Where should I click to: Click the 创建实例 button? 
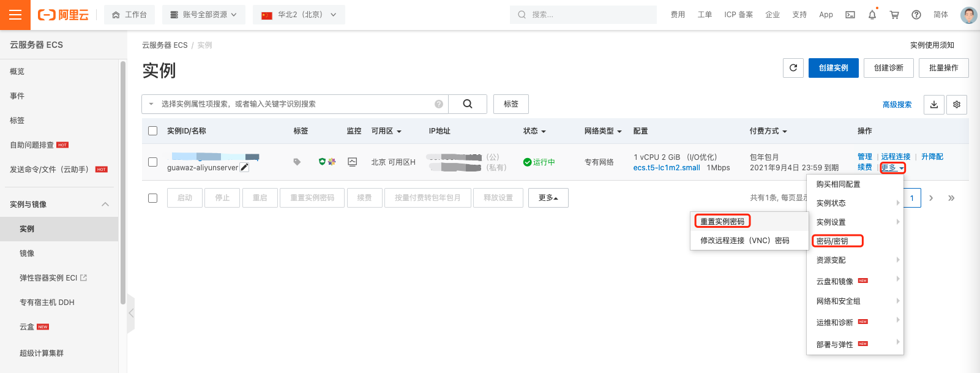[x=834, y=68]
